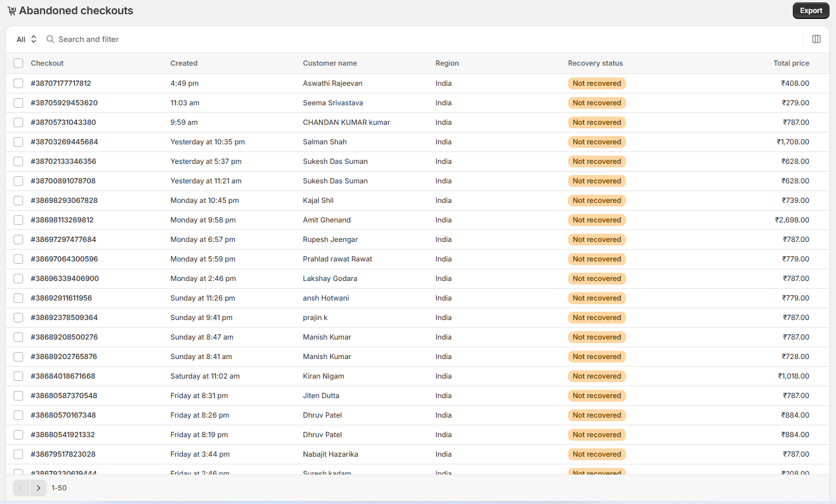
Task: Tick the checkbox for #38698293067828
Action: click(x=18, y=201)
